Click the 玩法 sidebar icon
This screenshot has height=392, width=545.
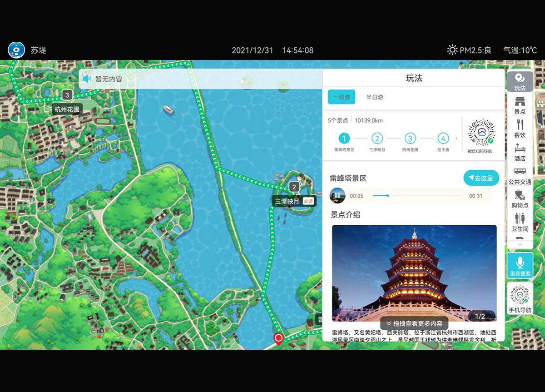[520, 82]
